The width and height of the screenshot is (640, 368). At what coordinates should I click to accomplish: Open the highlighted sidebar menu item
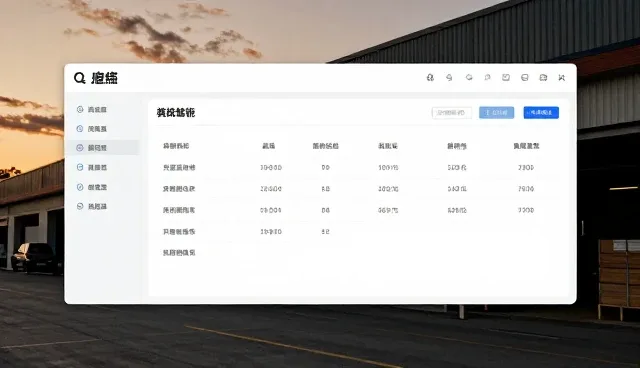pyautogui.click(x=102, y=148)
